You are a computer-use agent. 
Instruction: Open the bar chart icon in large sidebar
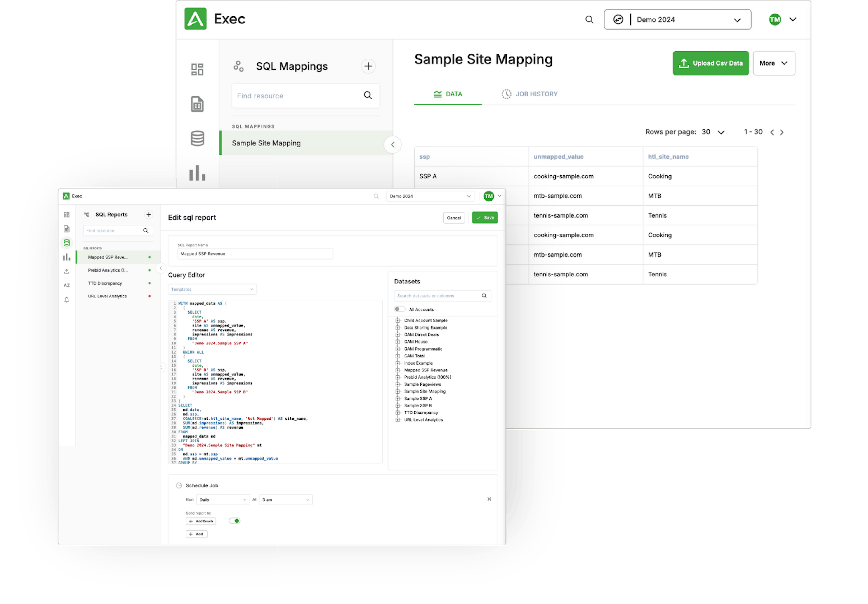pyautogui.click(x=197, y=173)
